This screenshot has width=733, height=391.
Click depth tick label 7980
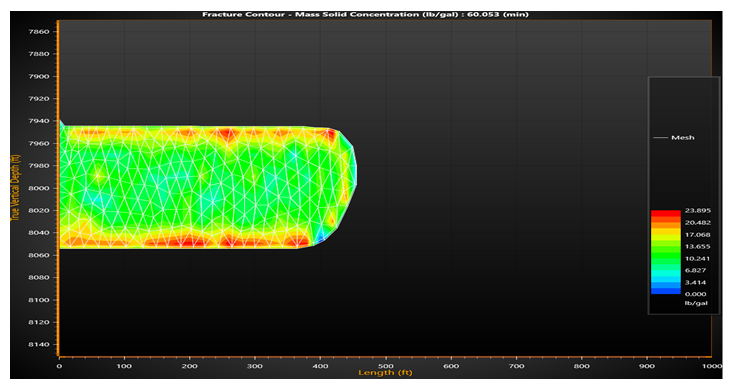(39, 166)
